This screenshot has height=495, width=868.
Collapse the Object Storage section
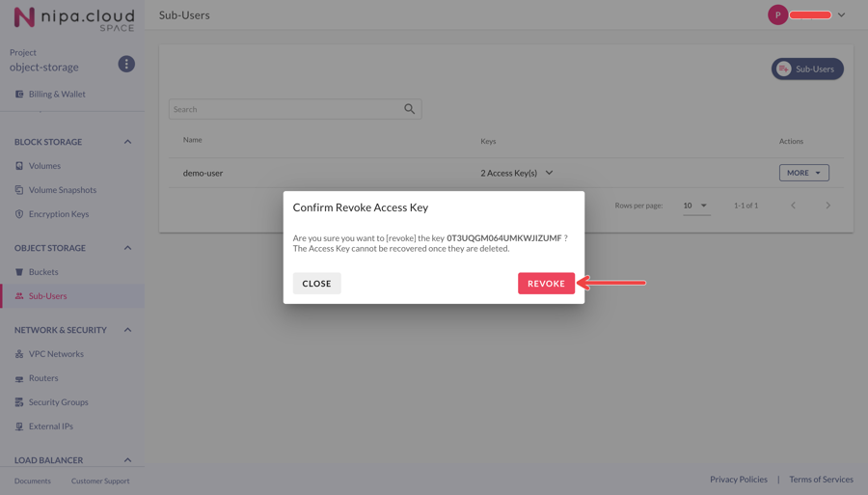(x=127, y=248)
